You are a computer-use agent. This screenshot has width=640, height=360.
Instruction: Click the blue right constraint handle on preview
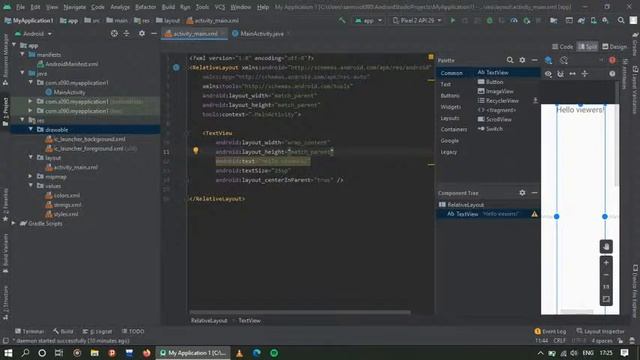pyautogui.click(x=605, y=216)
